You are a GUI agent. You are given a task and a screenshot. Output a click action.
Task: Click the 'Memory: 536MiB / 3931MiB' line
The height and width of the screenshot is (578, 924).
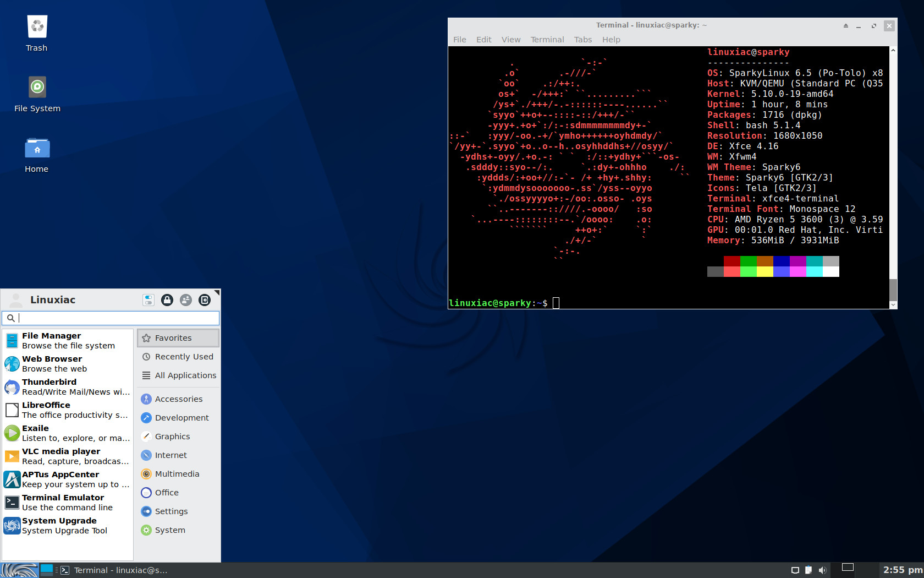(773, 241)
